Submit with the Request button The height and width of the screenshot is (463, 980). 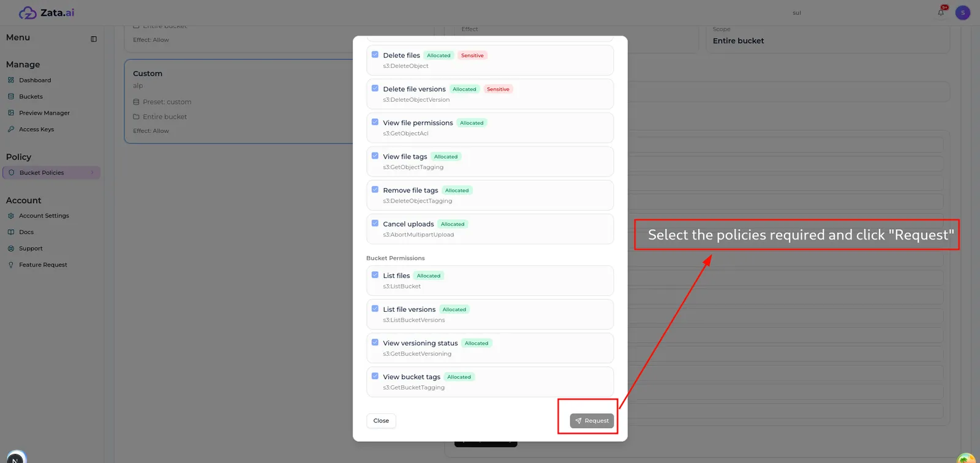tap(592, 421)
